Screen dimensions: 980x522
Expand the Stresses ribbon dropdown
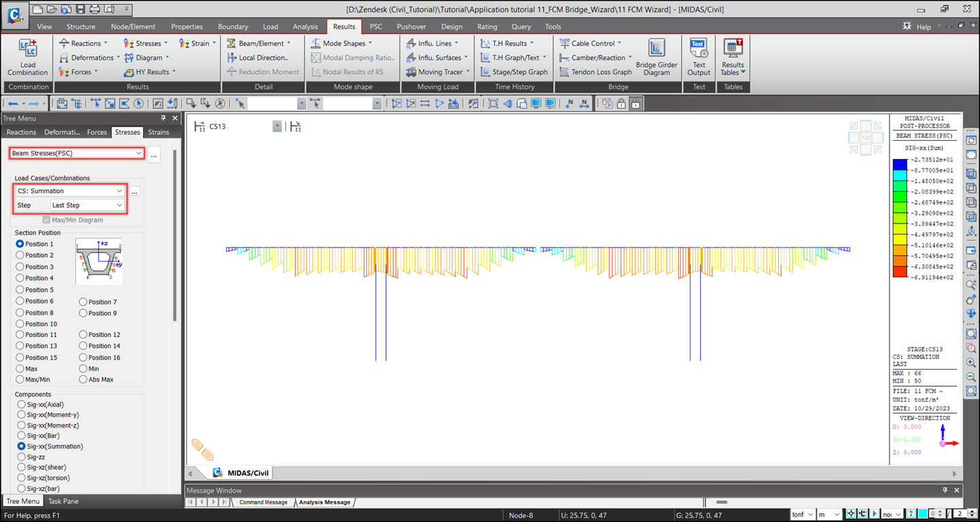pos(167,43)
